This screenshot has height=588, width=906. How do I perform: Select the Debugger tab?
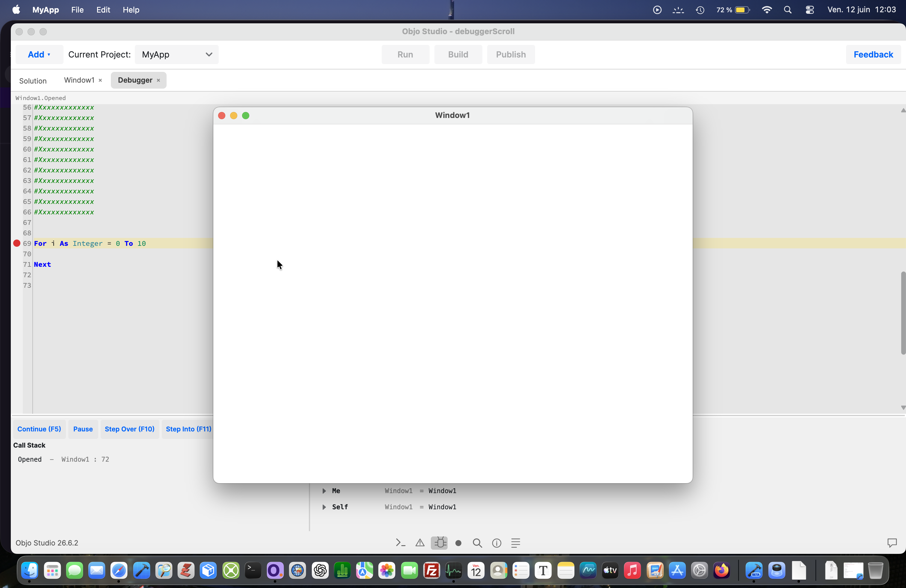[x=135, y=80]
